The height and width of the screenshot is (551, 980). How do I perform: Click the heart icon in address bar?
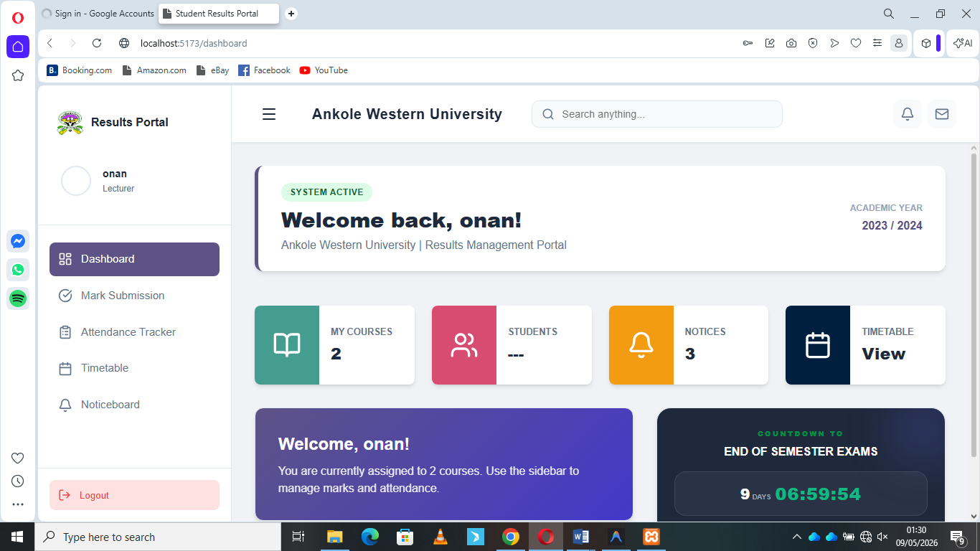(x=856, y=43)
